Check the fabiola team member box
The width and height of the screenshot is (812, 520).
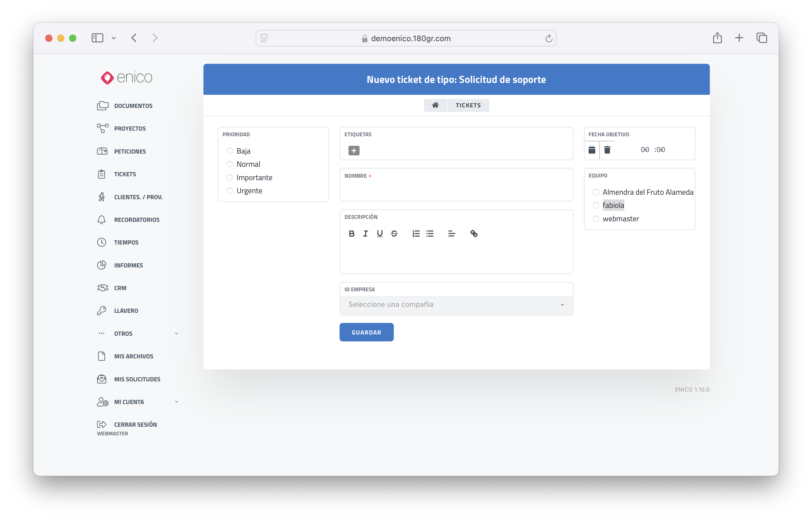595,205
